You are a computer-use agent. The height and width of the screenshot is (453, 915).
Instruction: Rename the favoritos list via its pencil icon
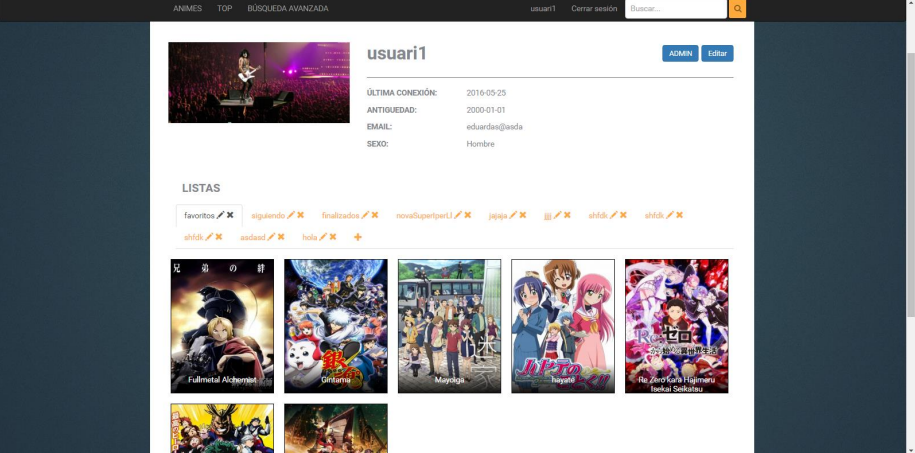pos(220,215)
